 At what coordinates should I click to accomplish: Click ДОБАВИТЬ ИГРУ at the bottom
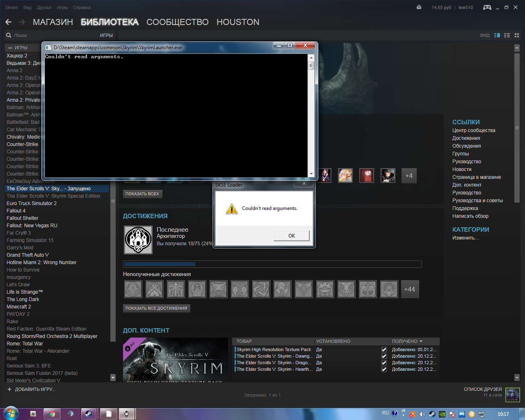[35, 389]
